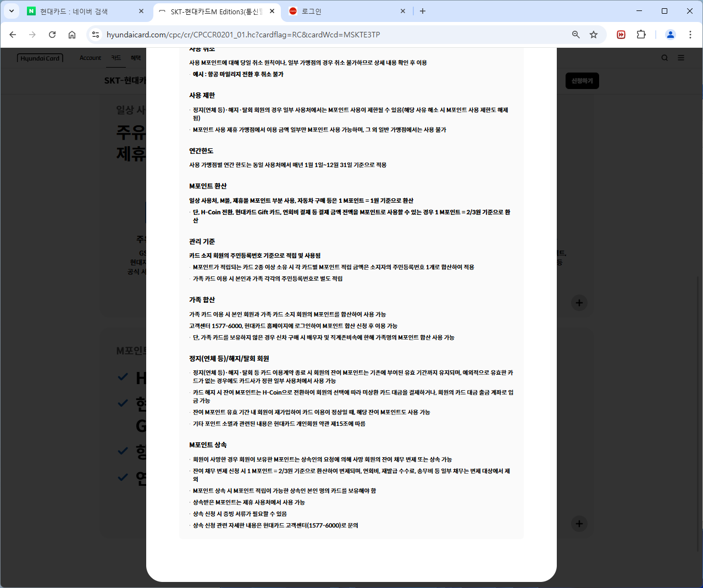Screen dimensions: 703x588
Task: Reload the current page
Action: pos(52,35)
